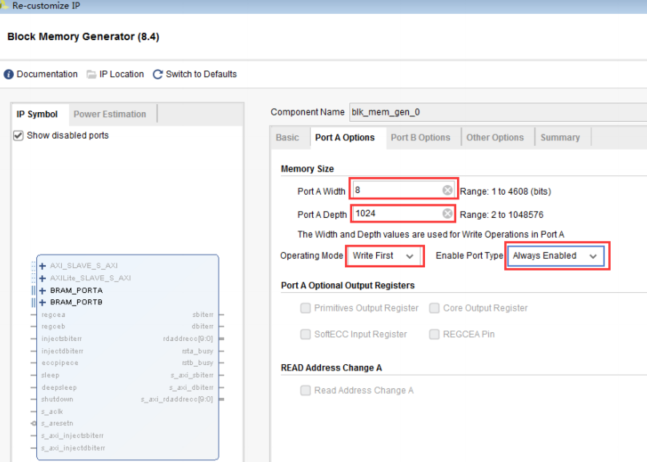Open the Other Options tab

[x=495, y=138]
